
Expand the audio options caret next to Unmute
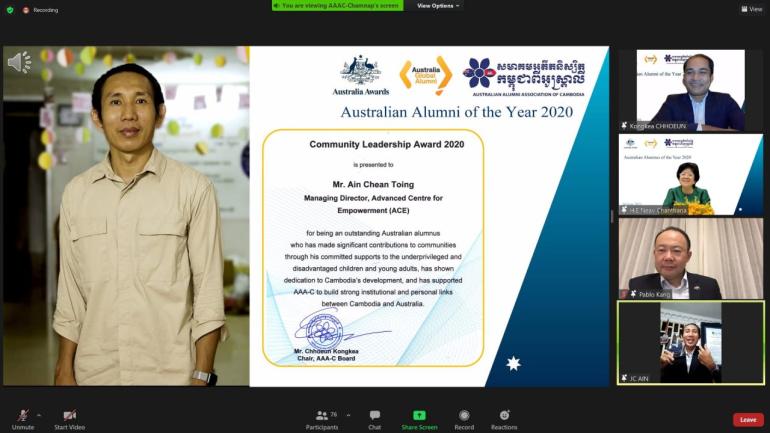point(39,415)
